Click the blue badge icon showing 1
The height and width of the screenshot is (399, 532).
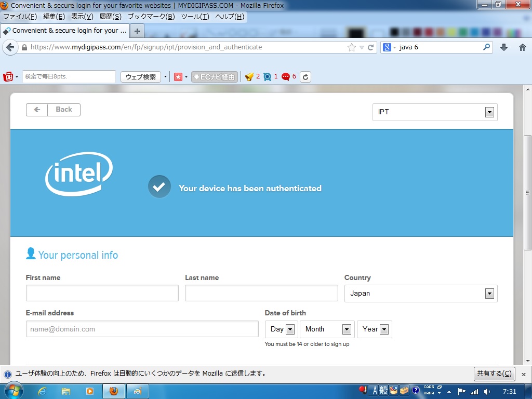pos(268,77)
